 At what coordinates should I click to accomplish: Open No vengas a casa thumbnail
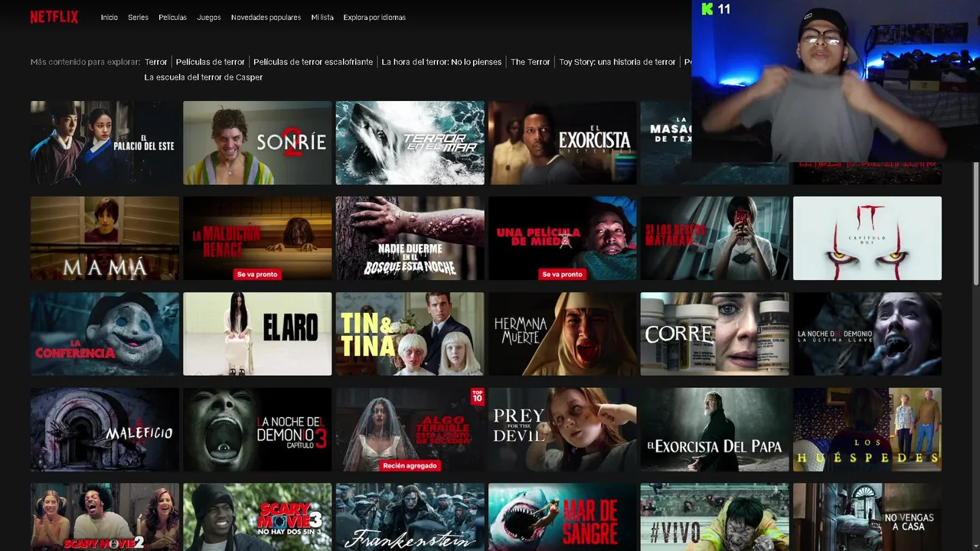867,517
